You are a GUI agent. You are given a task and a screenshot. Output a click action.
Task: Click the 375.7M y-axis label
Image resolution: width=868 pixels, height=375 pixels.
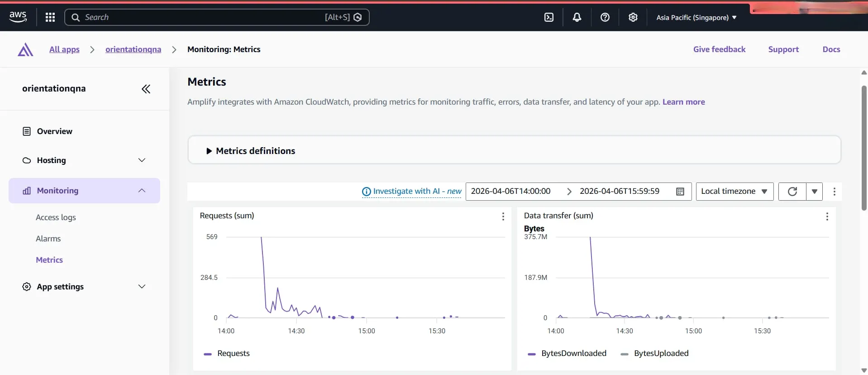535,237
